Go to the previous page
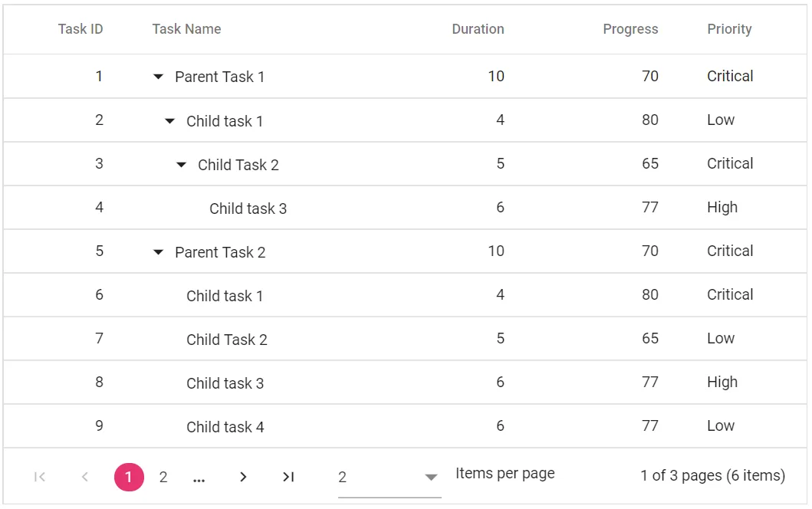Image resolution: width=812 pixels, height=509 pixels. tap(84, 476)
